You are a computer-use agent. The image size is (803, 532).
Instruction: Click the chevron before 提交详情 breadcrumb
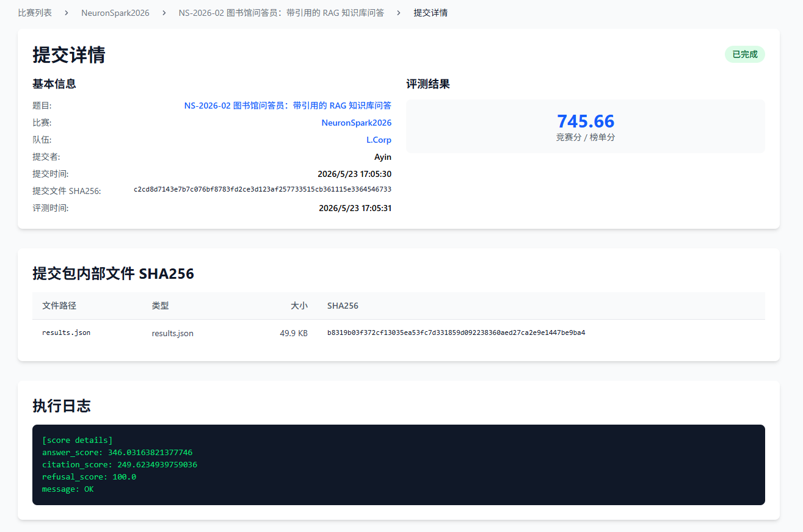pos(399,13)
